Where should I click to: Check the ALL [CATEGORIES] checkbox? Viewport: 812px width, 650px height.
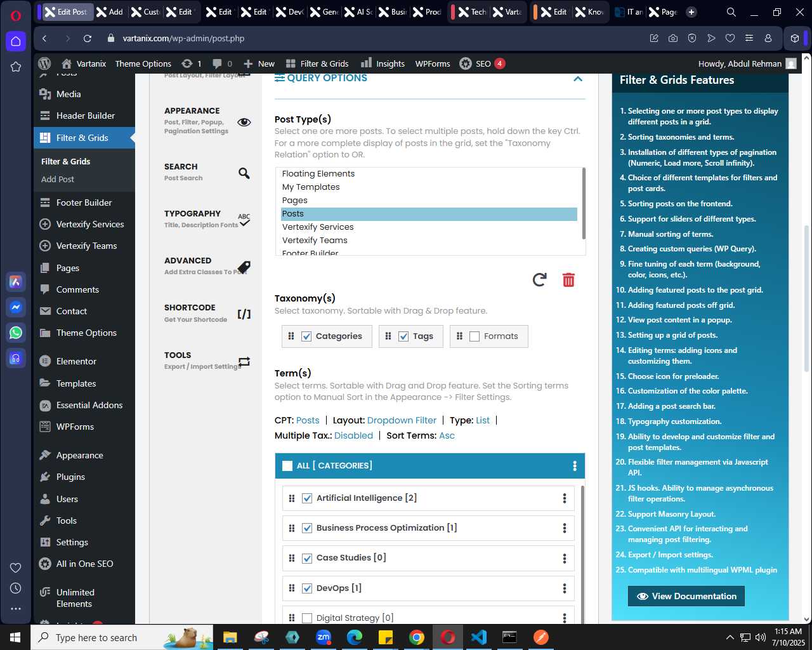287,466
